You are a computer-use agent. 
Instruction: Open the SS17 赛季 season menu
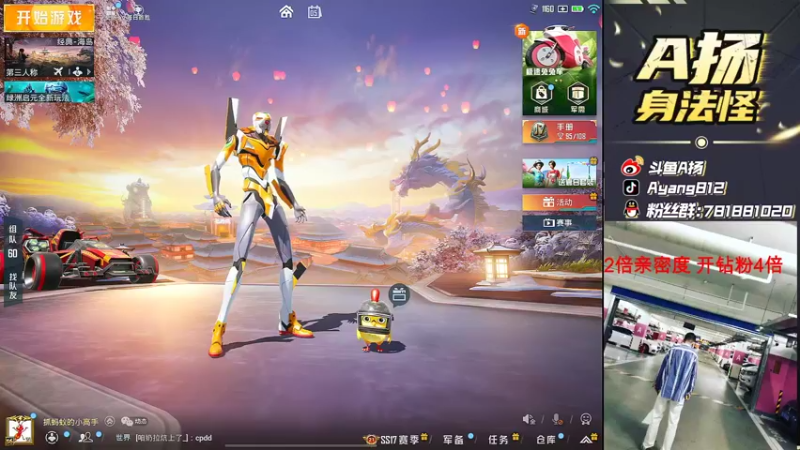click(x=399, y=439)
